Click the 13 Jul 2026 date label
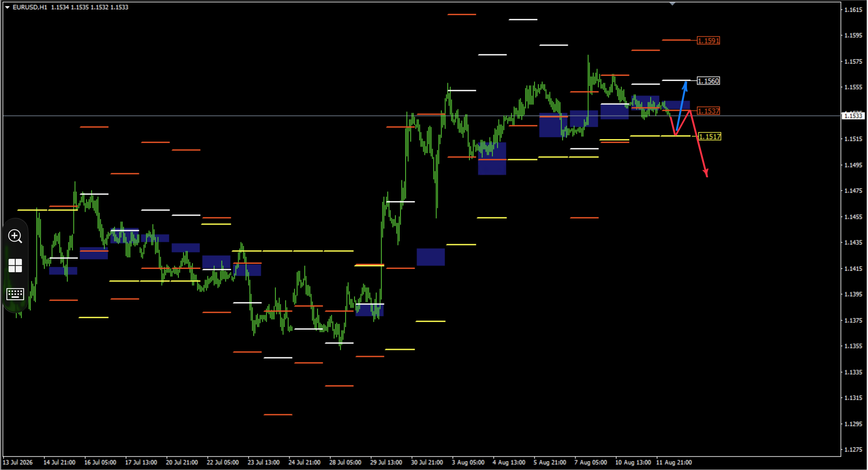The height and width of the screenshot is (470, 868). 17,463
